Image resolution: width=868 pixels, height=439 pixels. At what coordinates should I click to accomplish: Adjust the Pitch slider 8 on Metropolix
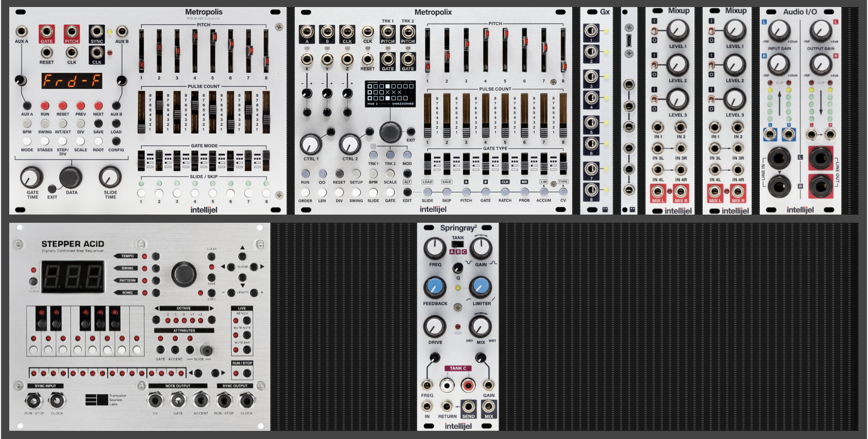[x=563, y=52]
